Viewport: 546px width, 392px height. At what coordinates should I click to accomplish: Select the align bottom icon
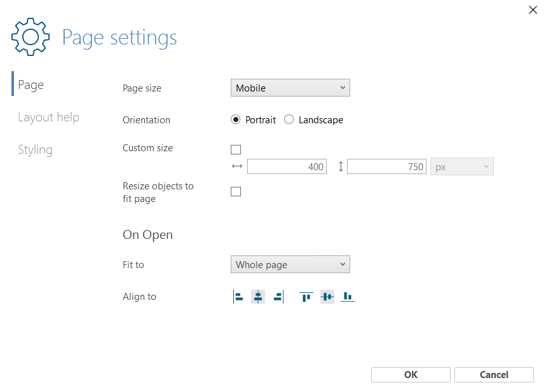(x=348, y=297)
